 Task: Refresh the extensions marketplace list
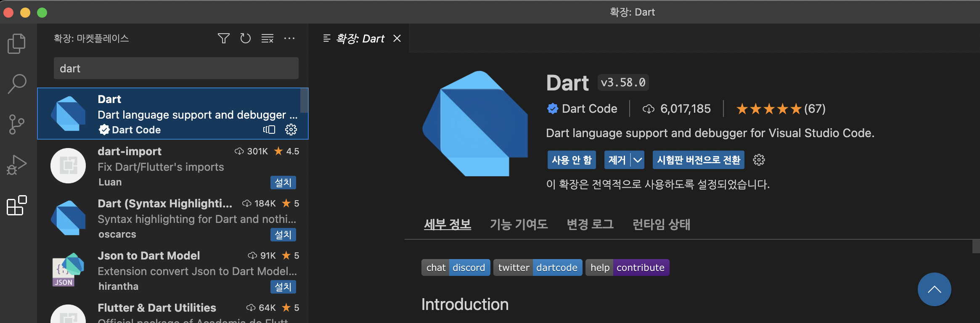[x=246, y=38]
